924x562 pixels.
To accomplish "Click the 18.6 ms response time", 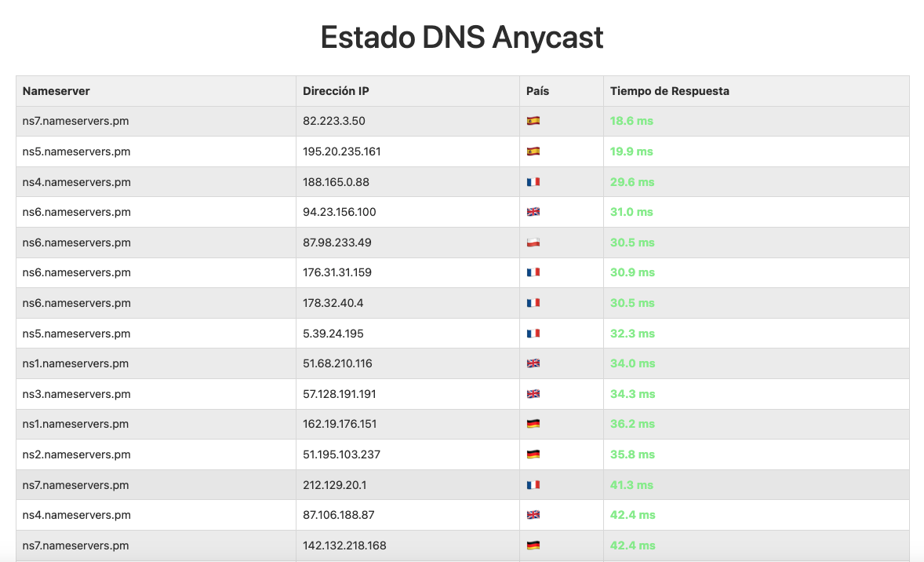I will (x=631, y=121).
